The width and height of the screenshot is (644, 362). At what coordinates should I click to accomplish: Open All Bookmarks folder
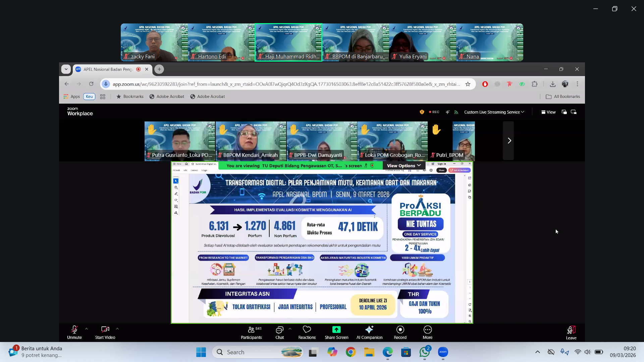(563, 97)
